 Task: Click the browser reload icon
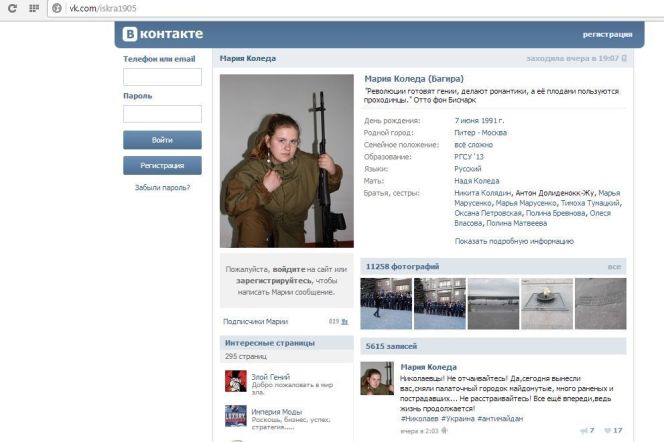[13, 8]
